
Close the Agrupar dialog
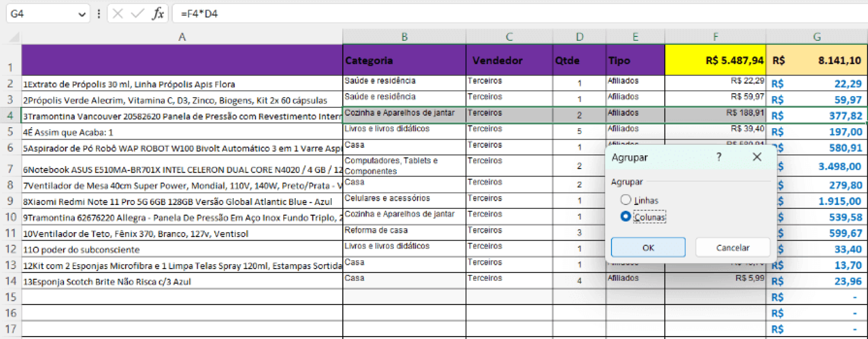[757, 157]
